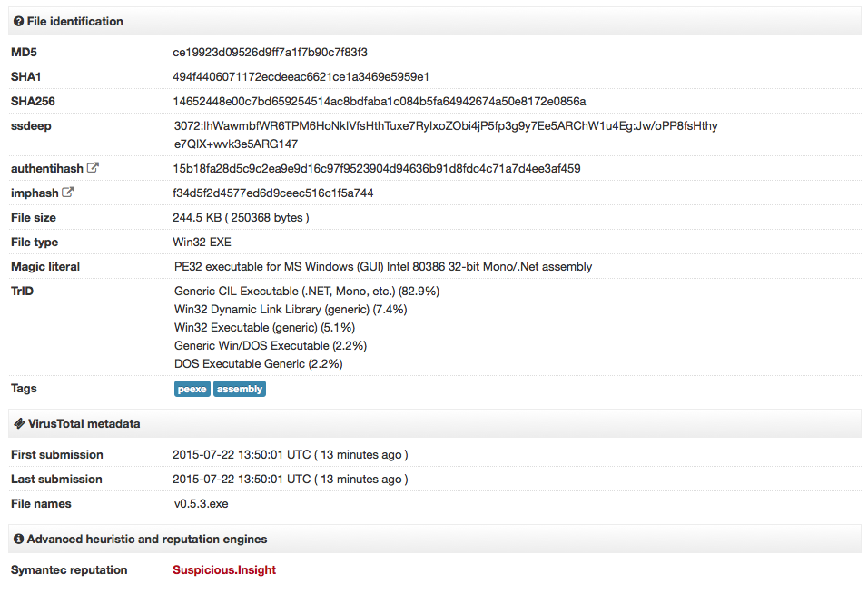The height and width of the screenshot is (604, 868).
Task: Select the assembly tag
Action: coord(240,389)
